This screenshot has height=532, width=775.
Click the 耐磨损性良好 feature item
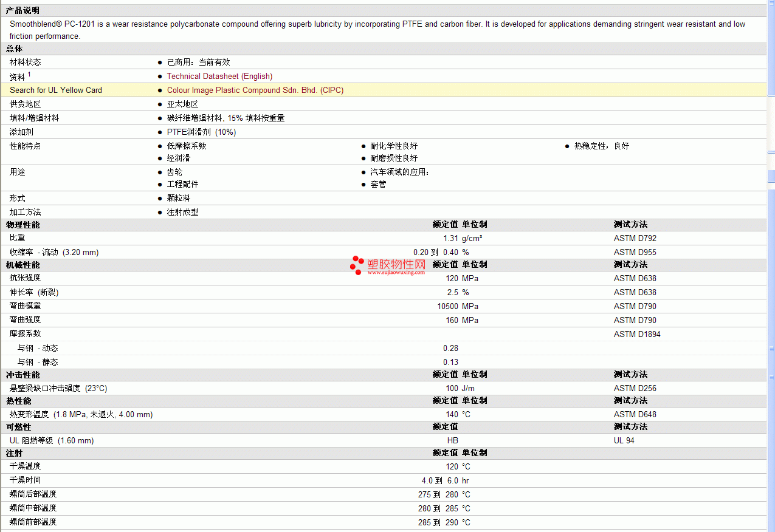click(x=394, y=158)
